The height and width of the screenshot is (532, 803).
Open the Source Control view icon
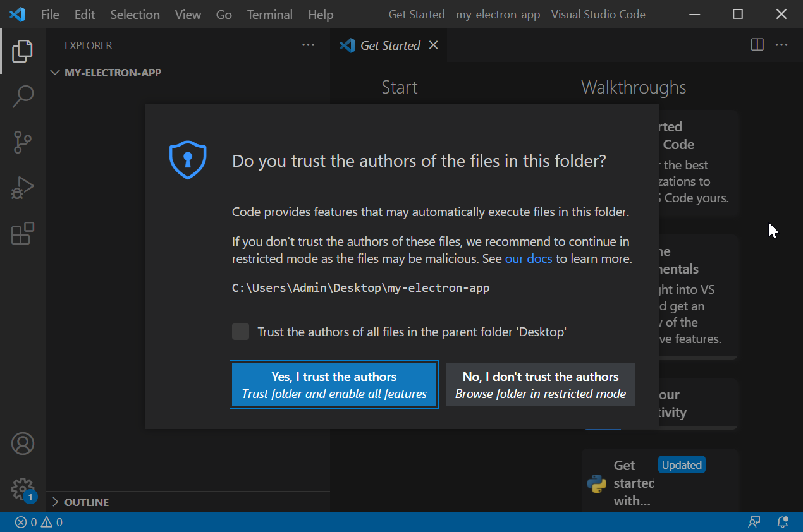click(x=22, y=142)
